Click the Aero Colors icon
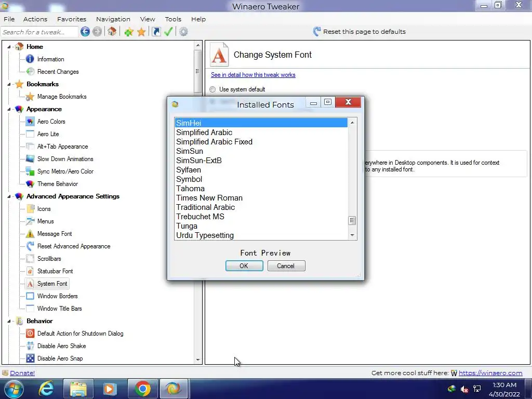This screenshot has height=399, width=532. click(x=30, y=122)
